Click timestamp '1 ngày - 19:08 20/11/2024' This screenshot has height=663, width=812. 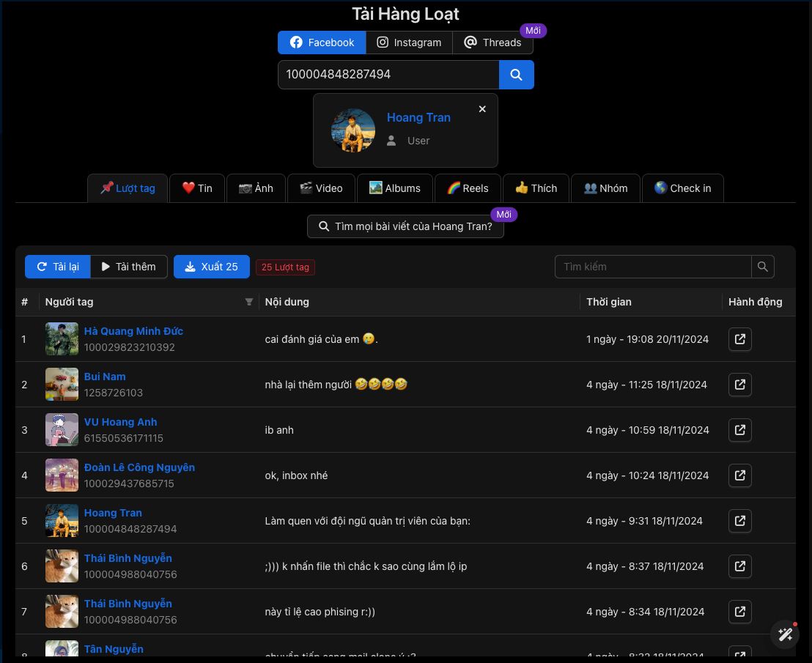pyautogui.click(x=647, y=339)
